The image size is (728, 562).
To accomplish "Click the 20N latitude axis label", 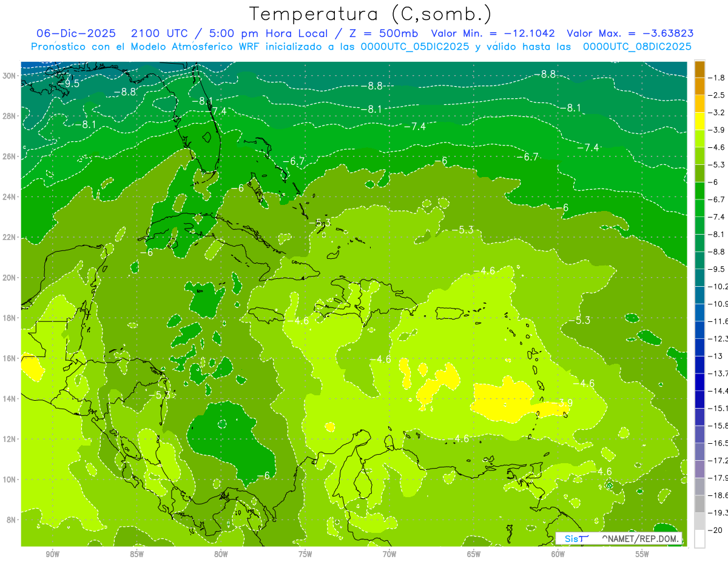I will 10,278.
